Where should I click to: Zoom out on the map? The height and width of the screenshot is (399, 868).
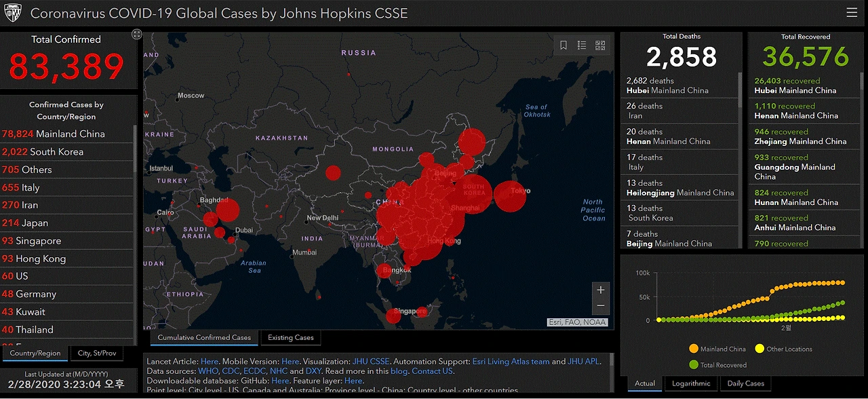pyautogui.click(x=601, y=306)
